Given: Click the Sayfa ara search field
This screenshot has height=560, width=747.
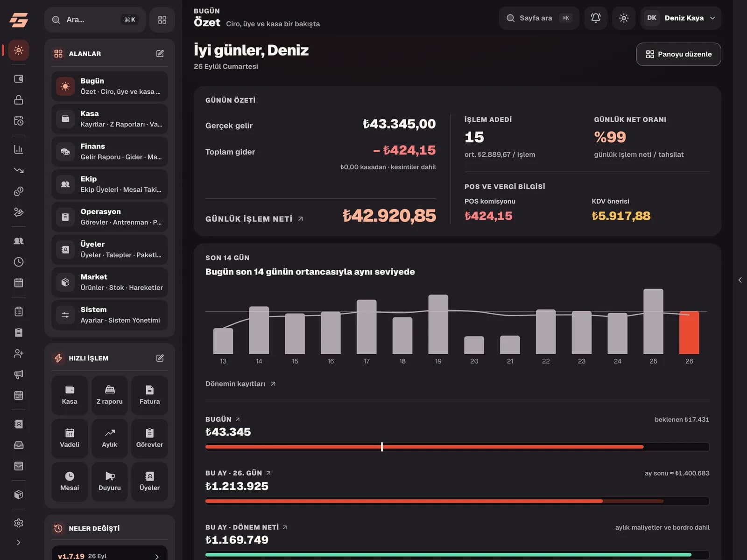Looking at the screenshot, I should click(539, 18).
